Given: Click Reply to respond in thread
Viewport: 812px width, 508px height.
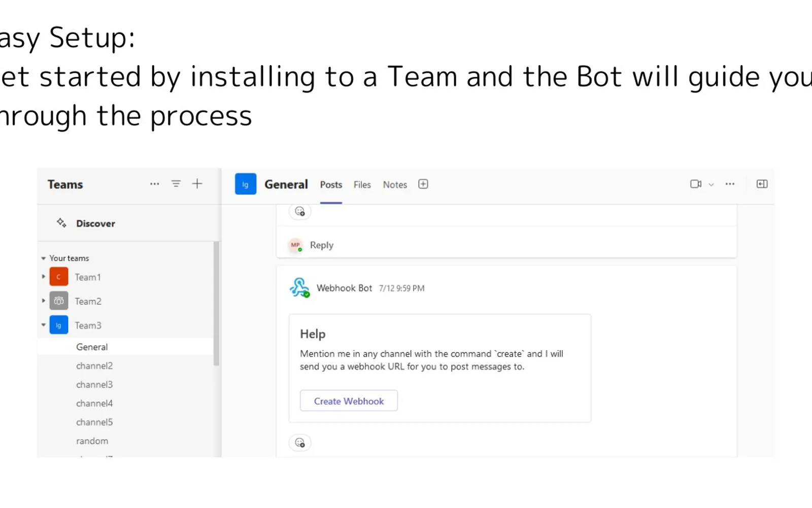Looking at the screenshot, I should (322, 245).
